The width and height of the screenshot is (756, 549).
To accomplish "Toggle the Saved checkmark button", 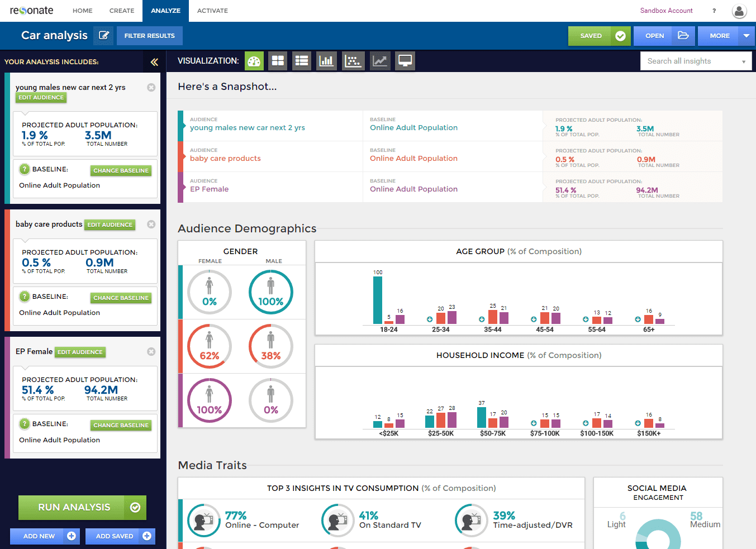I will pyautogui.click(x=620, y=36).
